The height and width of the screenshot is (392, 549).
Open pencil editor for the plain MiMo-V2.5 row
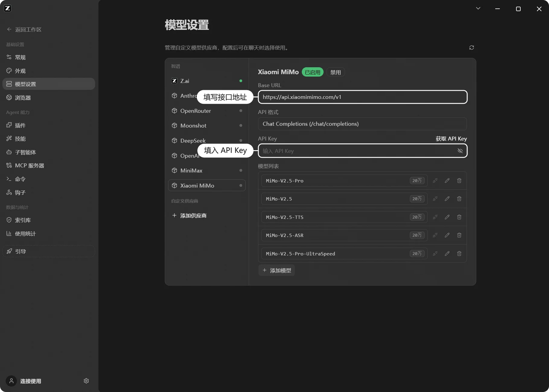(x=447, y=199)
